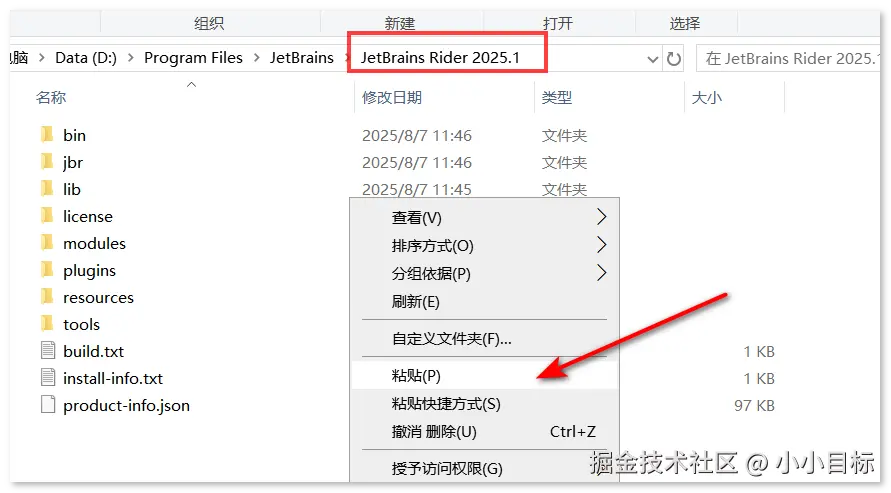Viewport: 891px width, 493px height.
Task: Expand the 查看(V) submenu arrow
Action: point(602,217)
